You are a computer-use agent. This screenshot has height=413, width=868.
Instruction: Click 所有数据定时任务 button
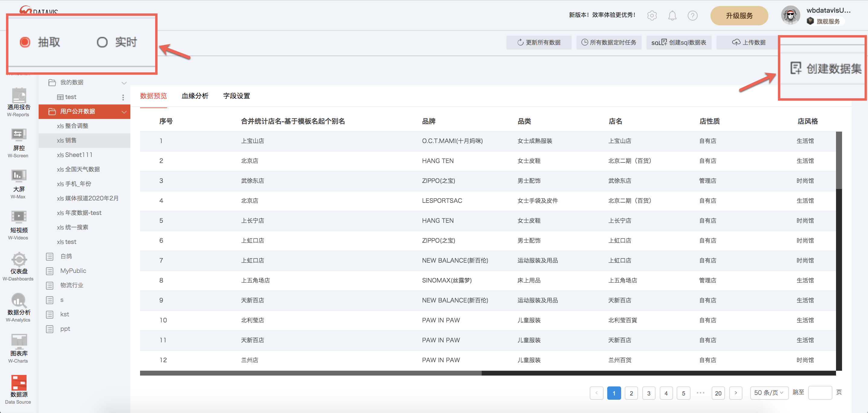(608, 43)
